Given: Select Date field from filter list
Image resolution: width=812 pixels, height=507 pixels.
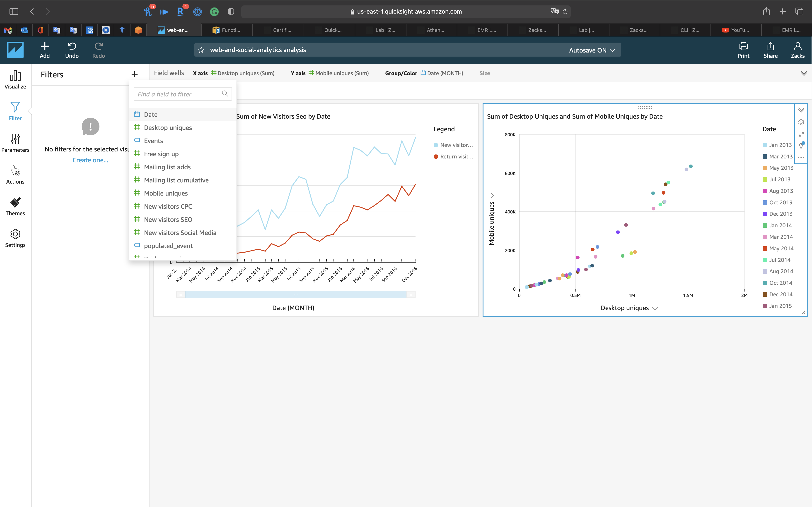Looking at the screenshot, I should coord(151,114).
